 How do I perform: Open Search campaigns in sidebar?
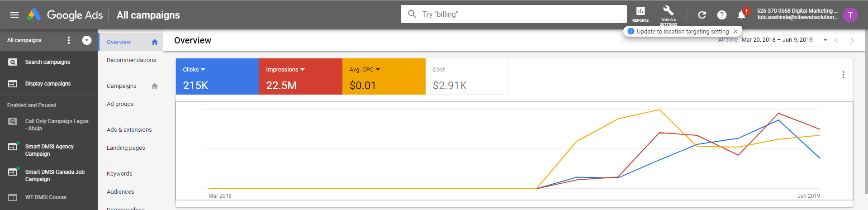pos(47,62)
